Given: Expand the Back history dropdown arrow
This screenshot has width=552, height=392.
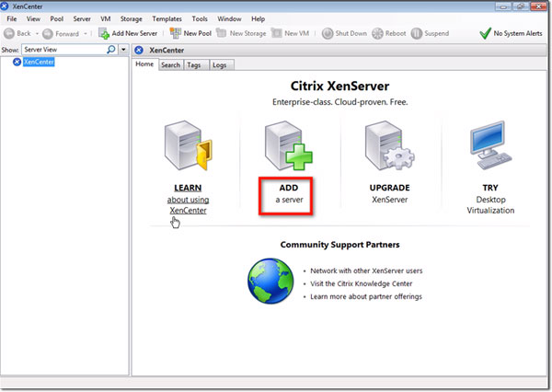Looking at the screenshot, I should point(37,33).
